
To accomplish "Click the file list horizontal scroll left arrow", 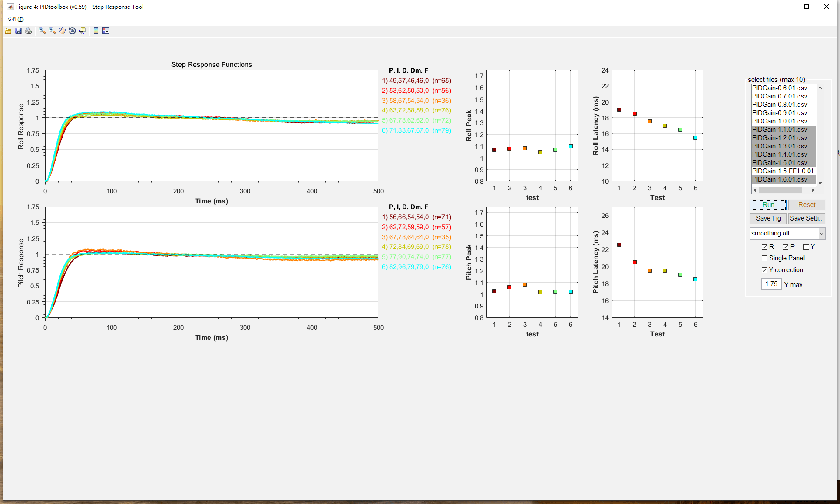I will pyautogui.click(x=755, y=190).
